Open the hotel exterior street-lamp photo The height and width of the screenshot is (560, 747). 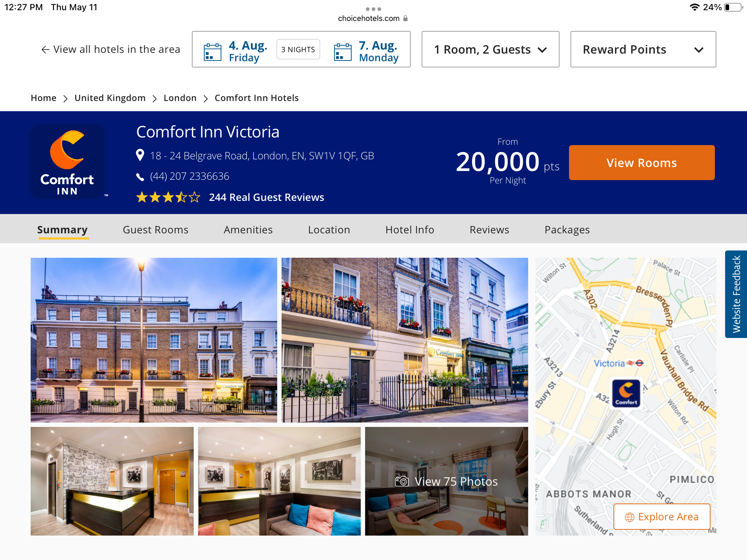coord(154,340)
